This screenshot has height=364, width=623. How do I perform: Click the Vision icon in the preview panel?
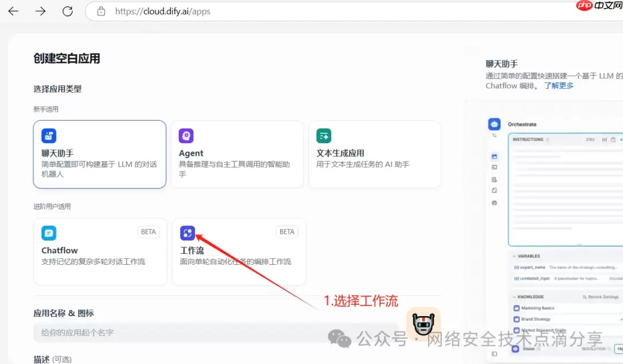pyautogui.click(x=516, y=348)
